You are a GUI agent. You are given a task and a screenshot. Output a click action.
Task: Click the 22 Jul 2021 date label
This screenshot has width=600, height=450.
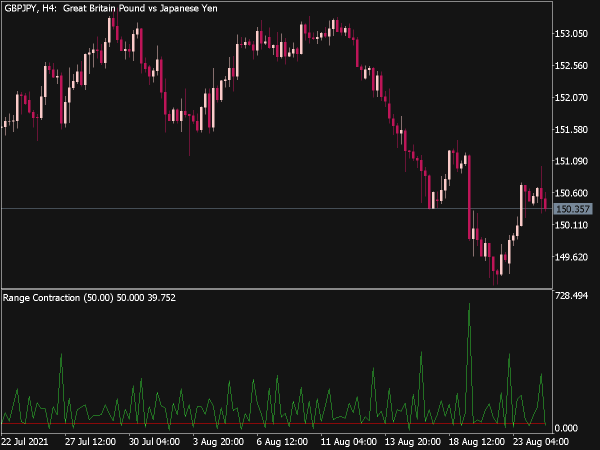tap(25, 442)
